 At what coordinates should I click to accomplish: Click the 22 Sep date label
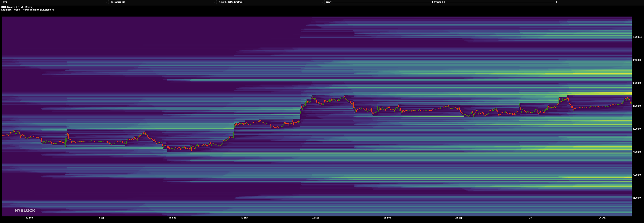[x=316, y=218]
